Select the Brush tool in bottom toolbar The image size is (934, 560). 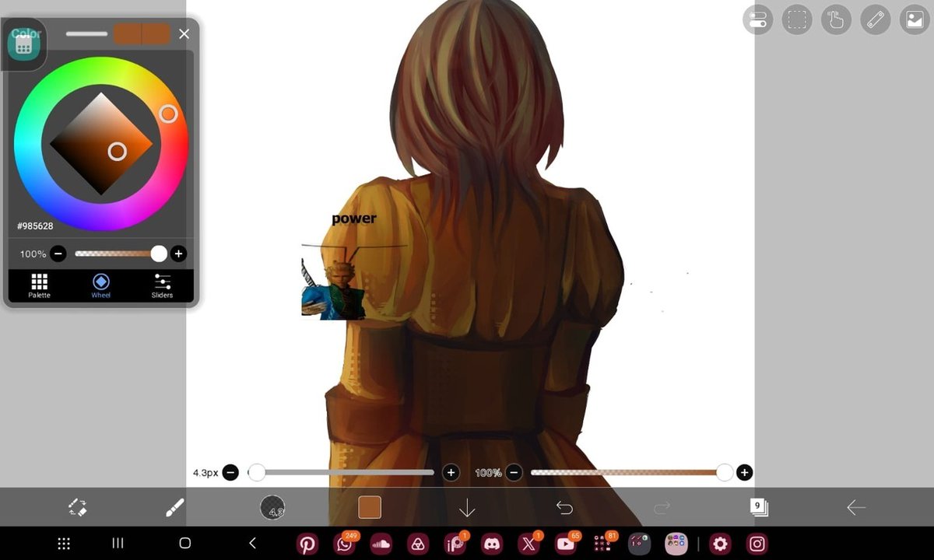pos(175,508)
